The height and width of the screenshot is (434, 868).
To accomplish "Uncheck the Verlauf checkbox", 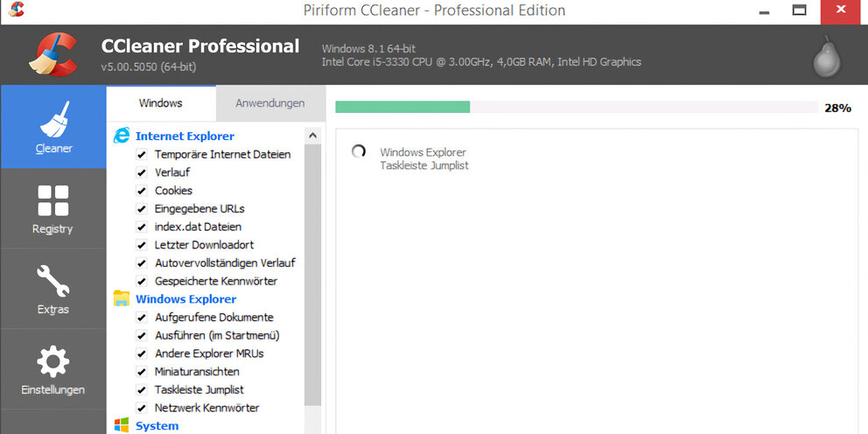I will tap(142, 172).
